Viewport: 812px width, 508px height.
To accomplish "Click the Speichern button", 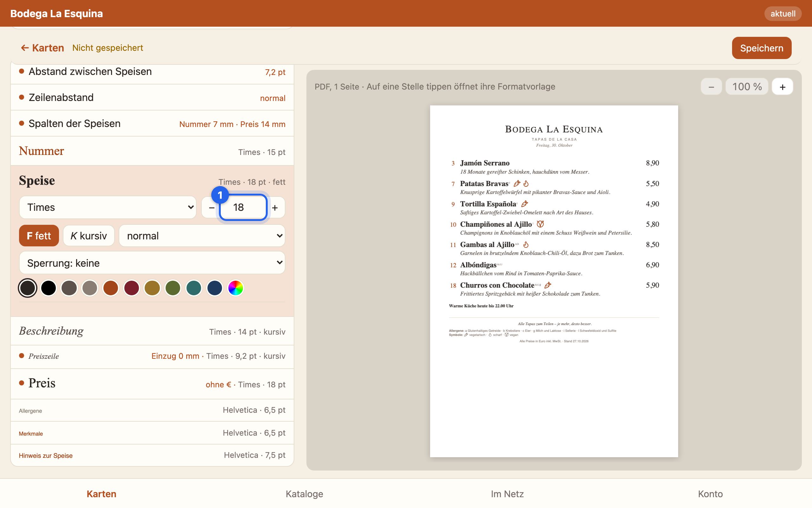I will point(761,48).
